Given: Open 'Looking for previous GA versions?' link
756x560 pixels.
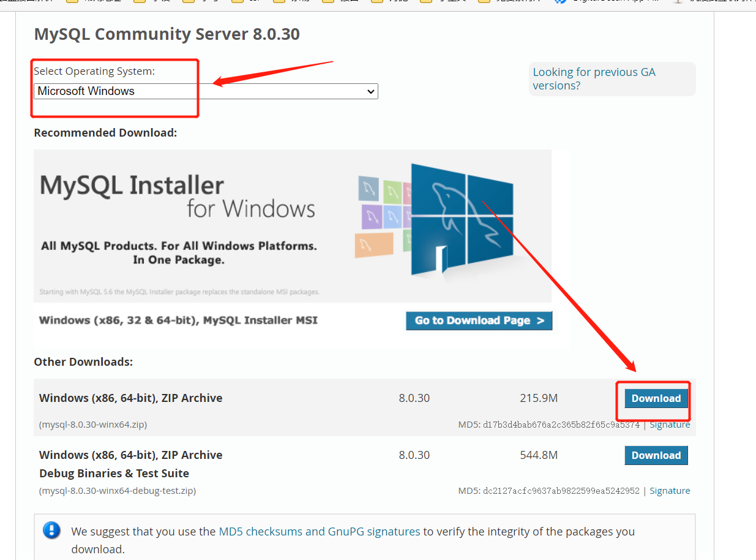Looking at the screenshot, I should pyautogui.click(x=594, y=78).
